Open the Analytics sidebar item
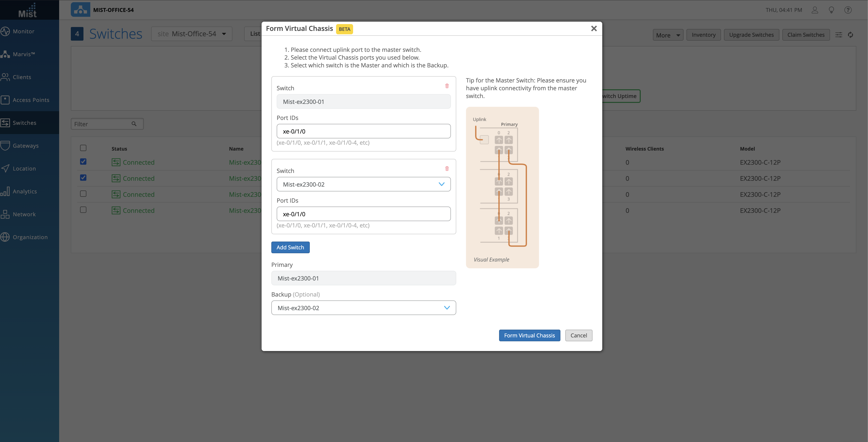Screen dimensions: 868x442 click(x=25, y=191)
